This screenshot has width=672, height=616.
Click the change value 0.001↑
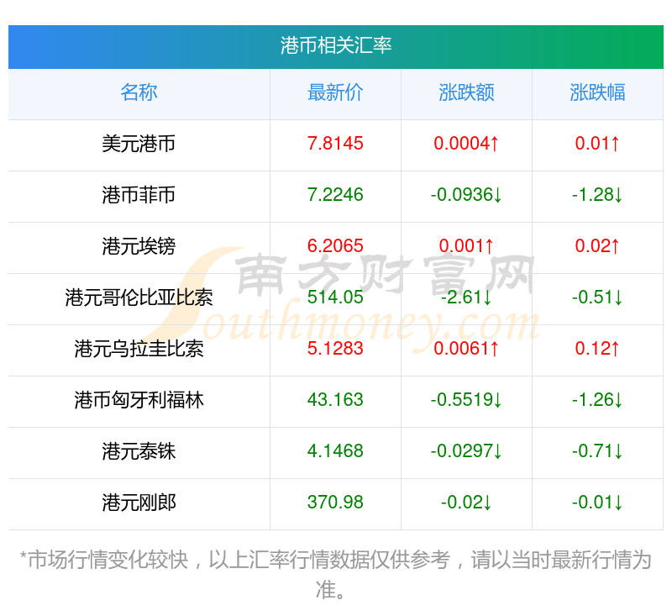click(466, 246)
